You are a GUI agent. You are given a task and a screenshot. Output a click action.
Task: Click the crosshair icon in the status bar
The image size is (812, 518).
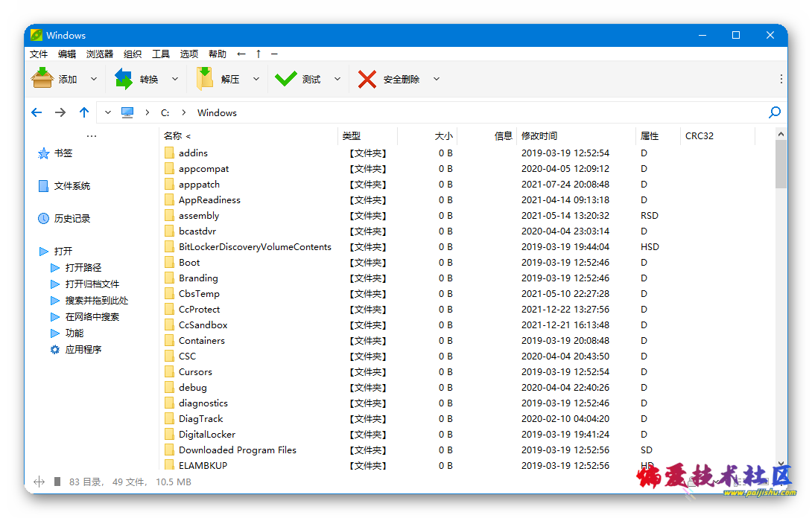click(39, 482)
